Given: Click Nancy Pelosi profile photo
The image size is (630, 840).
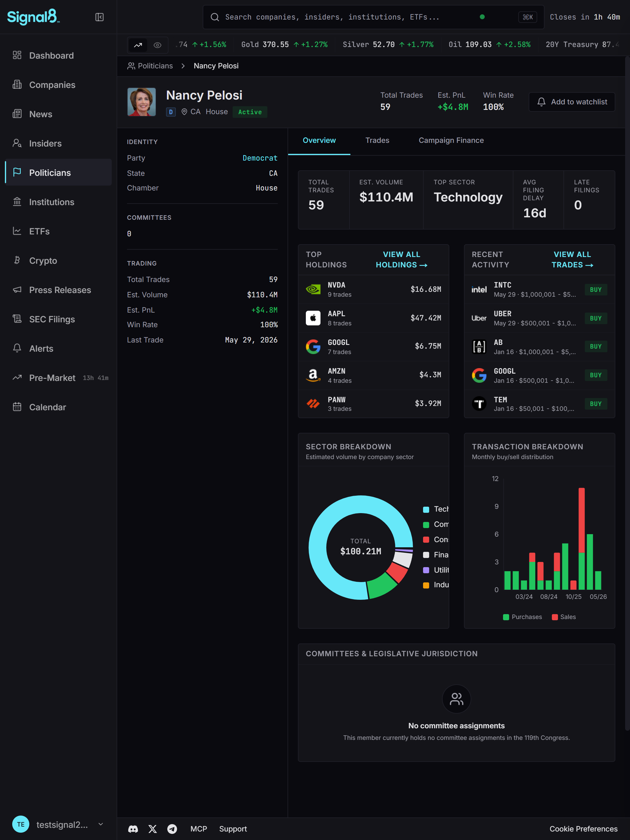Looking at the screenshot, I should click(142, 102).
